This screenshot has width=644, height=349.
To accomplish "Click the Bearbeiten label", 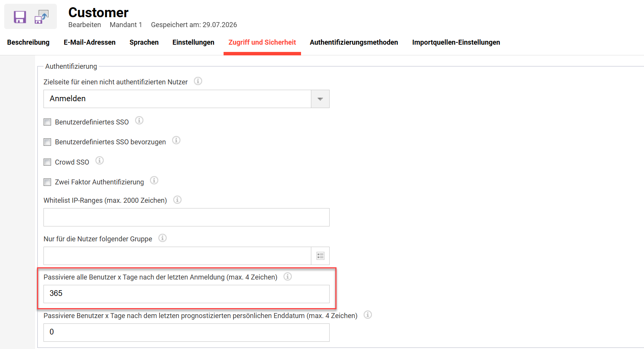I will (x=85, y=25).
